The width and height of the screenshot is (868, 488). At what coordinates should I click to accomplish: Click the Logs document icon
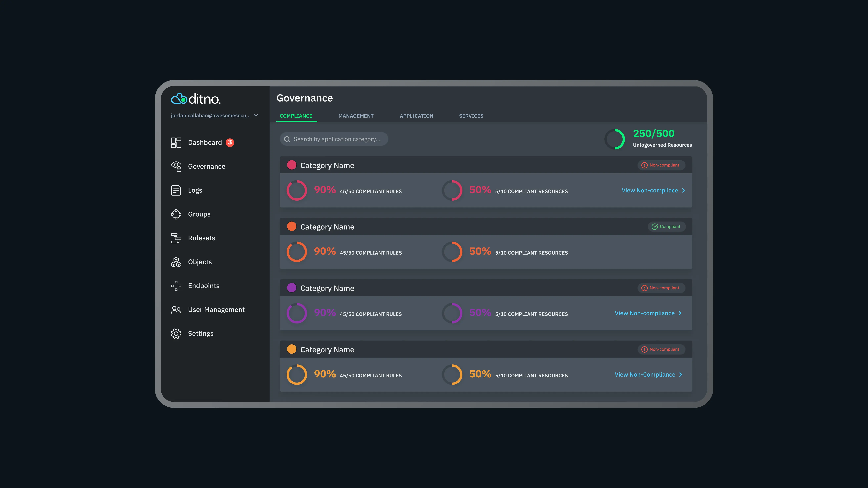[x=176, y=190]
